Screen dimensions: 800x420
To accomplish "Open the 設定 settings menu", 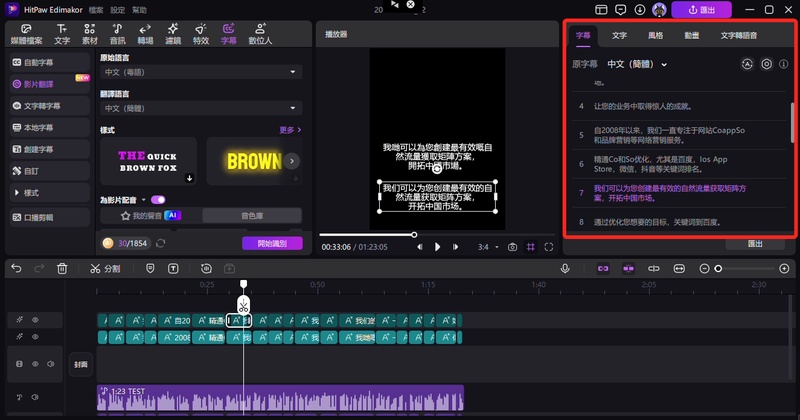I will pyautogui.click(x=118, y=10).
